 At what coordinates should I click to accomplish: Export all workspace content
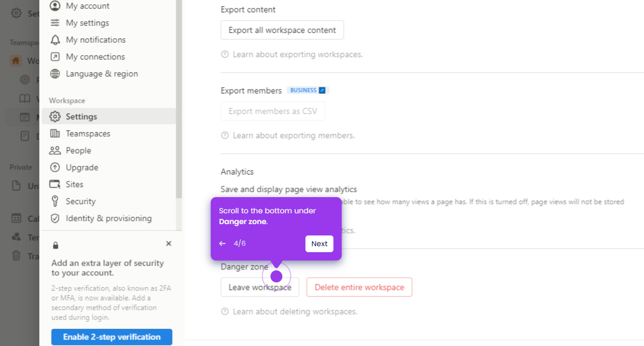(282, 30)
